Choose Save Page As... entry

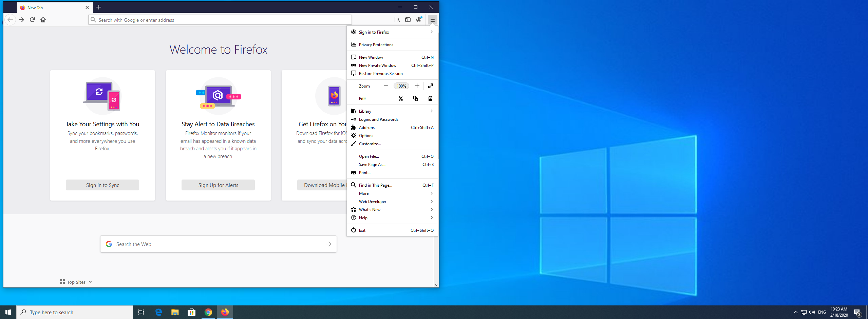(x=392, y=164)
